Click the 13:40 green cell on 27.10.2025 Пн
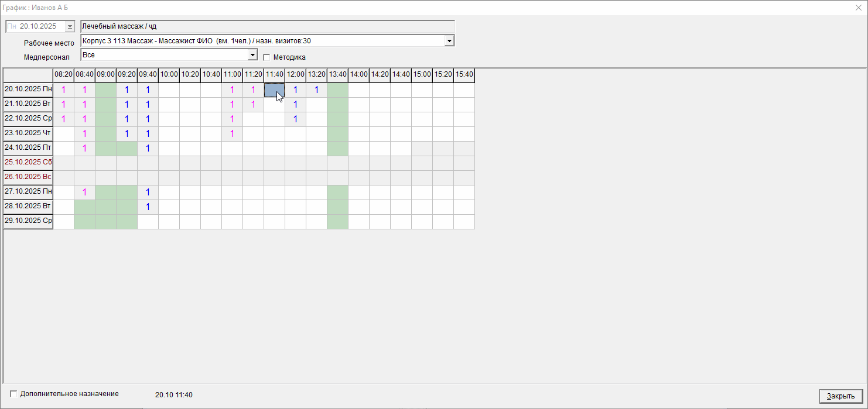 [337, 193]
